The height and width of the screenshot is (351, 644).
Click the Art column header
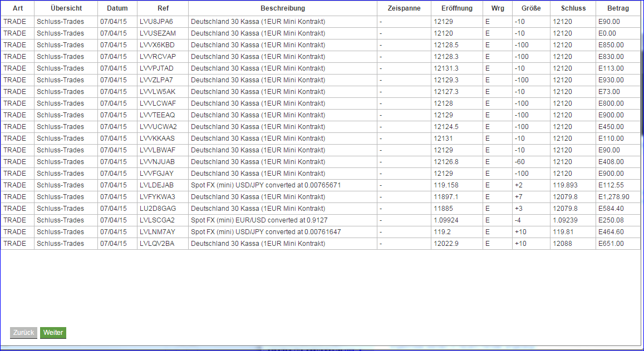point(17,8)
